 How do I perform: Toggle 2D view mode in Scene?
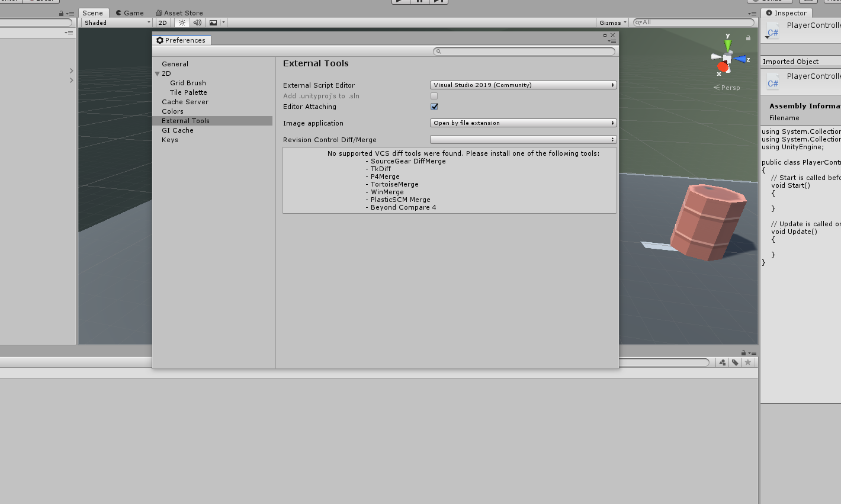point(162,23)
